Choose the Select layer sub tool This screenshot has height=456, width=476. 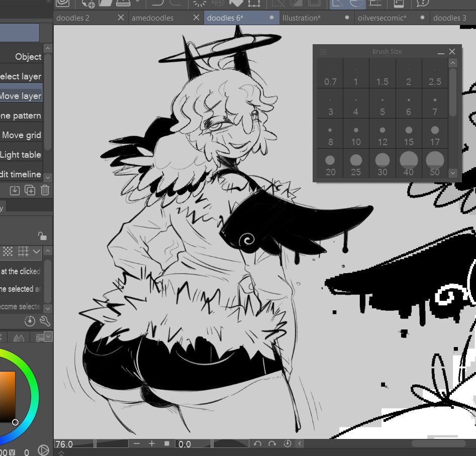21,76
